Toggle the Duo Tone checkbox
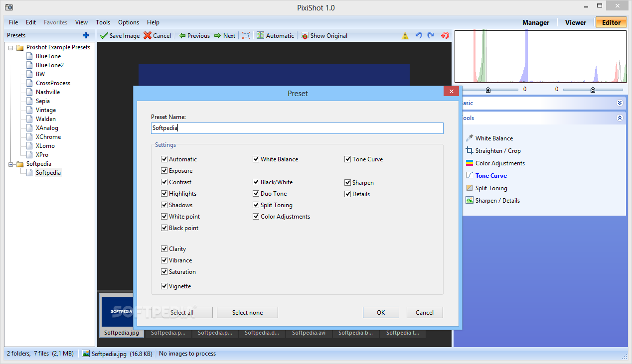Screen dimensions: 632x364 coord(256,194)
